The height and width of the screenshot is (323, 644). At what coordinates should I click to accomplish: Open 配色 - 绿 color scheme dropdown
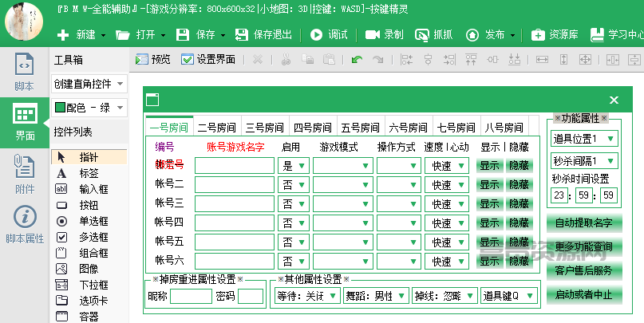tap(89, 108)
